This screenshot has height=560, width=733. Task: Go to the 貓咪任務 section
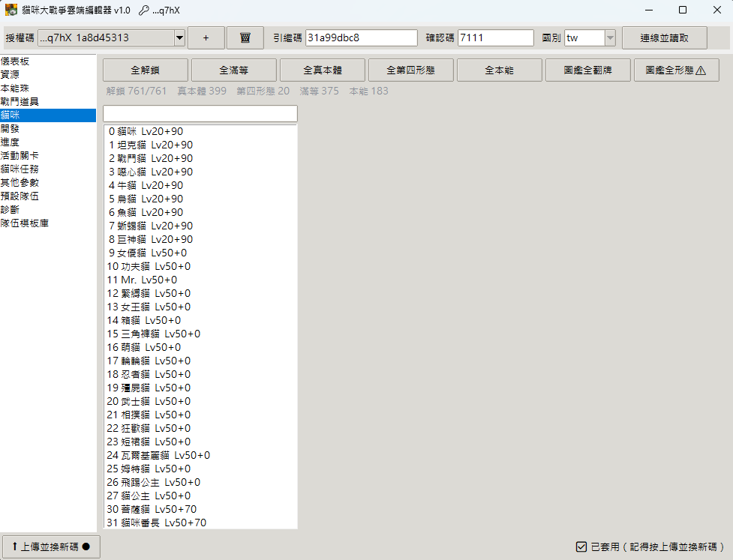pos(48,169)
